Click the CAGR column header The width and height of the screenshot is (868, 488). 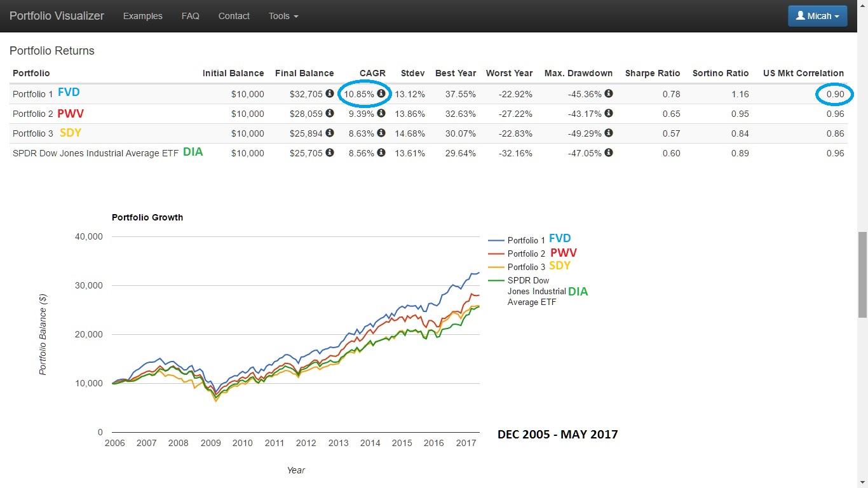click(x=372, y=73)
